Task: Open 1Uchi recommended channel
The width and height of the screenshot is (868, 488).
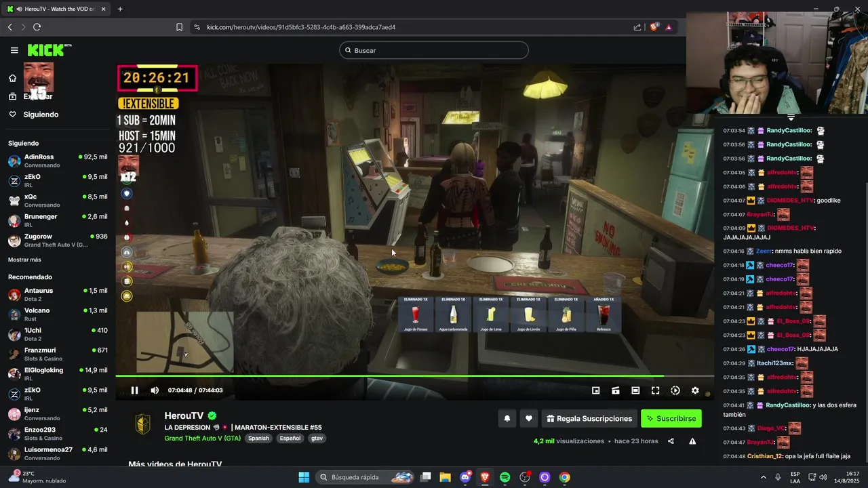Action: 58,334
